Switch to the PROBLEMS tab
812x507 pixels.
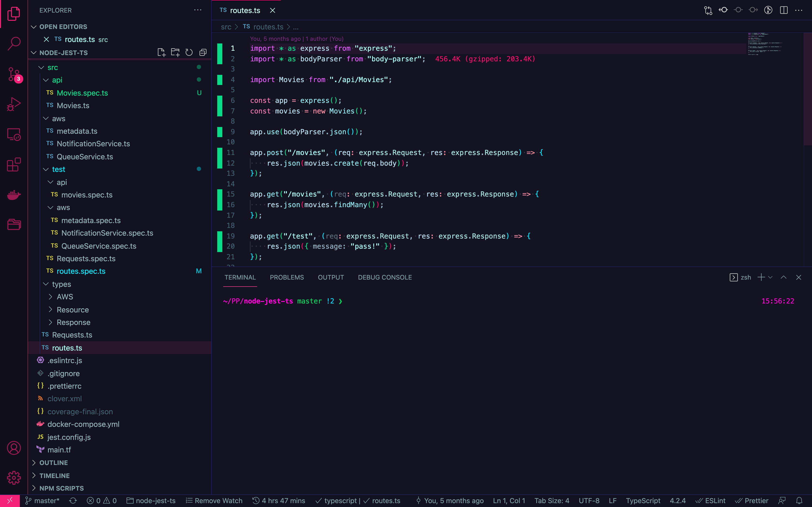(x=287, y=277)
